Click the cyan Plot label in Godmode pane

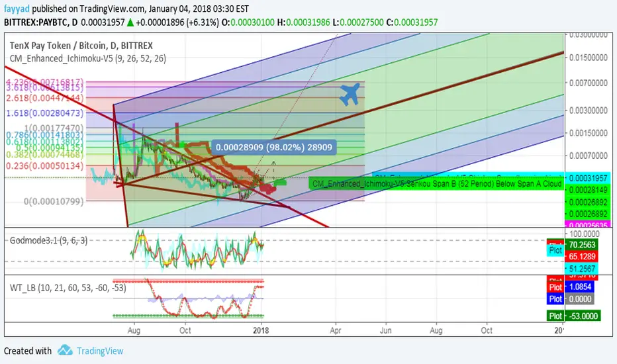tap(555, 250)
